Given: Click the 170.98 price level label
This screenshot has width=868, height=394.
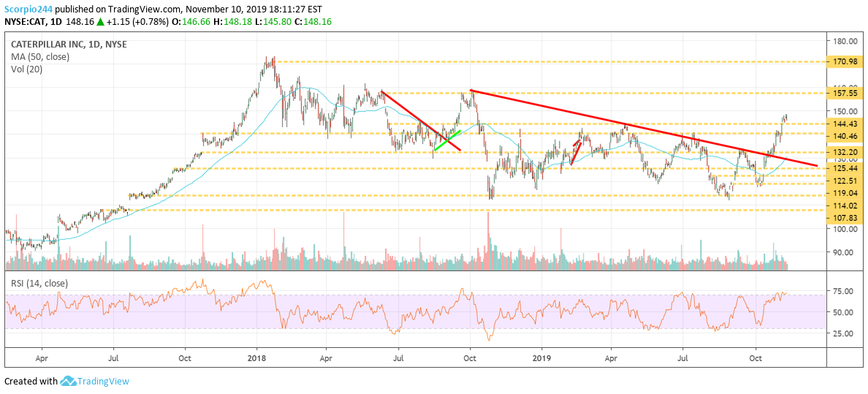Looking at the screenshot, I should click(844, 61).
